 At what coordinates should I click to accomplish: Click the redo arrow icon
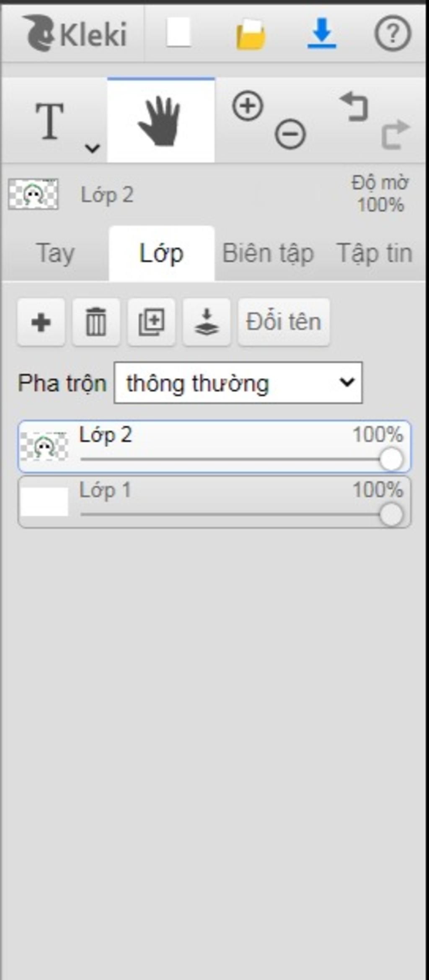(x=395, y=134)
